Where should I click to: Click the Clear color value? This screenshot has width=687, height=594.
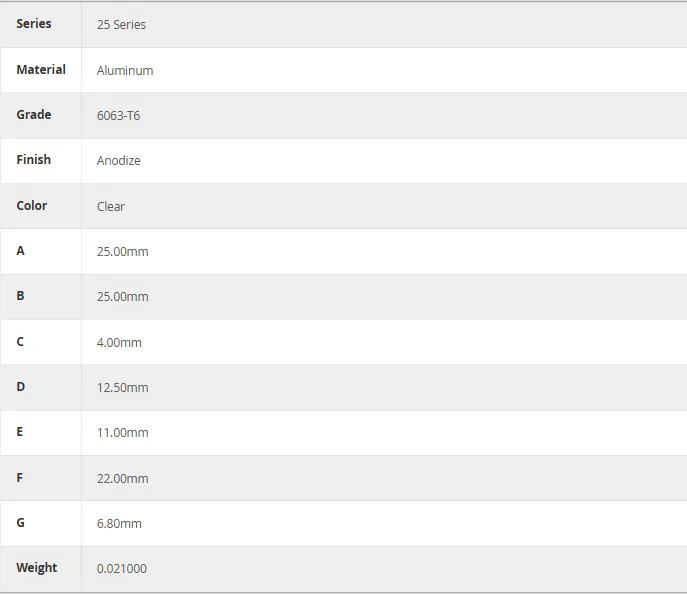(111, 206)
